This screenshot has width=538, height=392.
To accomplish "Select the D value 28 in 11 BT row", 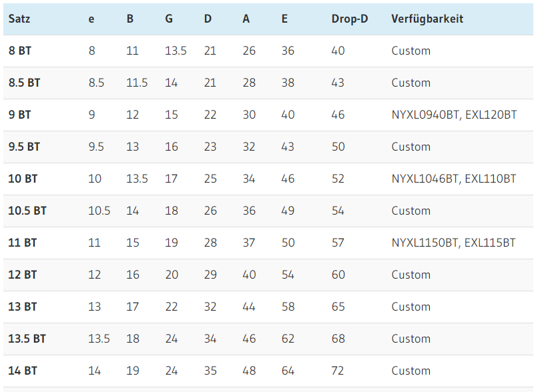I will [x=210, y=243].
